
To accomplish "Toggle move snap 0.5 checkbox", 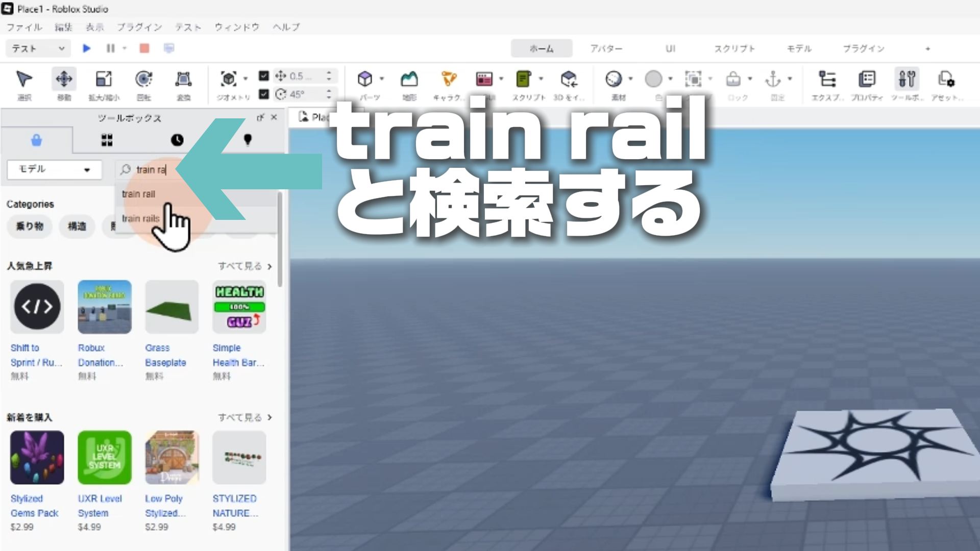I will [x=263, y=76].
